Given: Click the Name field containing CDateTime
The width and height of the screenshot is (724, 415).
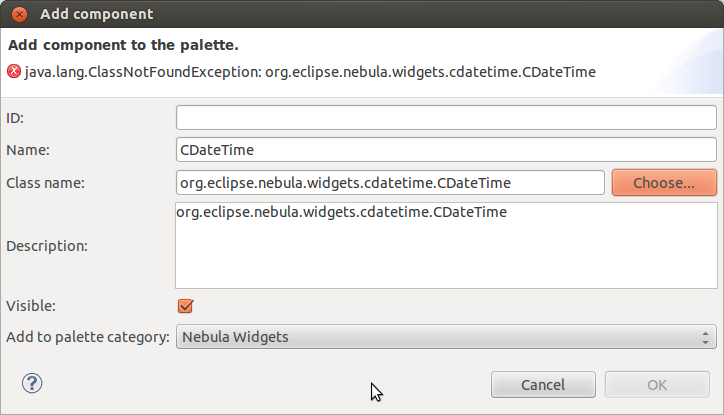Looking at the screenshot, I should click(x=446, y=150).
